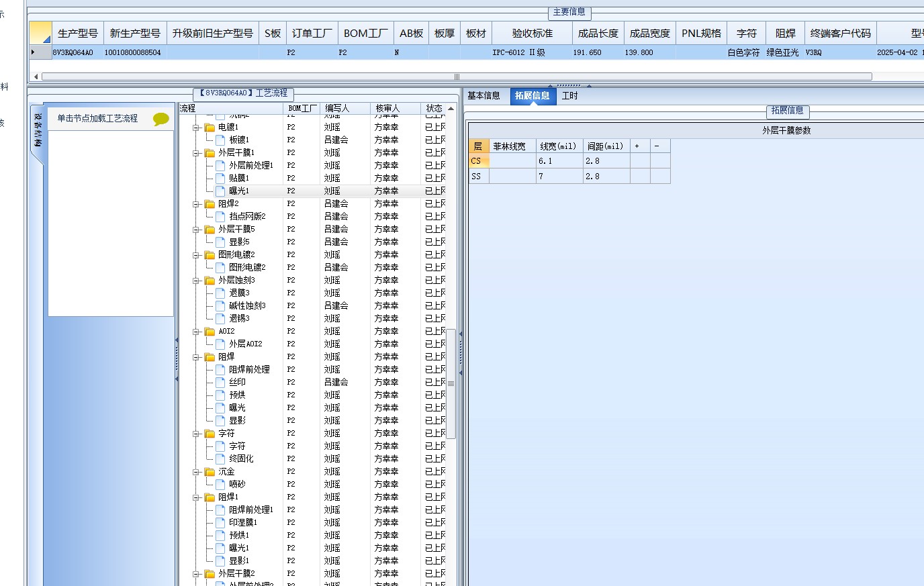Click the document icon beside 退膜3
Viewport: 924px width, 586px height.
(220, 293)
